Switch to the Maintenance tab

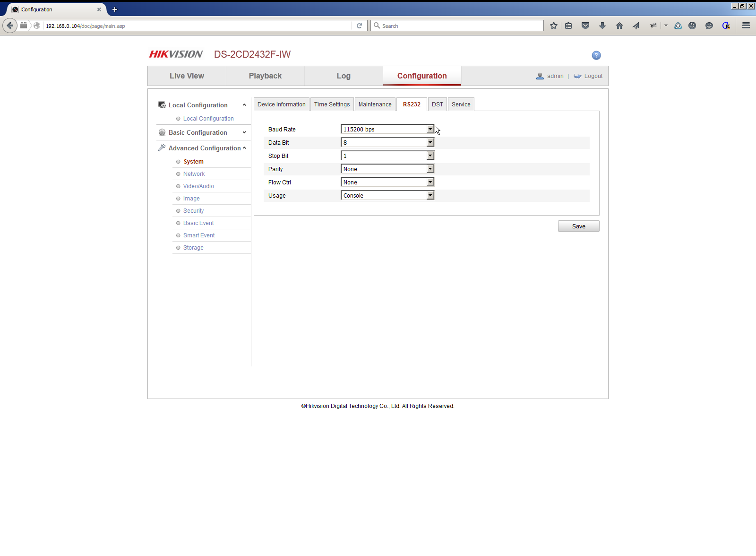[375, 104]
